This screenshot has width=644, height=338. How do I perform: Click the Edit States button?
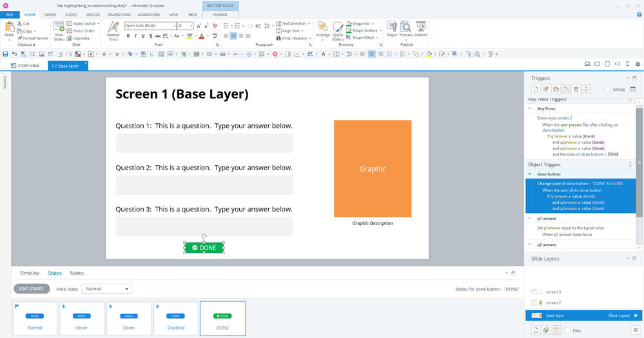click(x=32, y=289)
